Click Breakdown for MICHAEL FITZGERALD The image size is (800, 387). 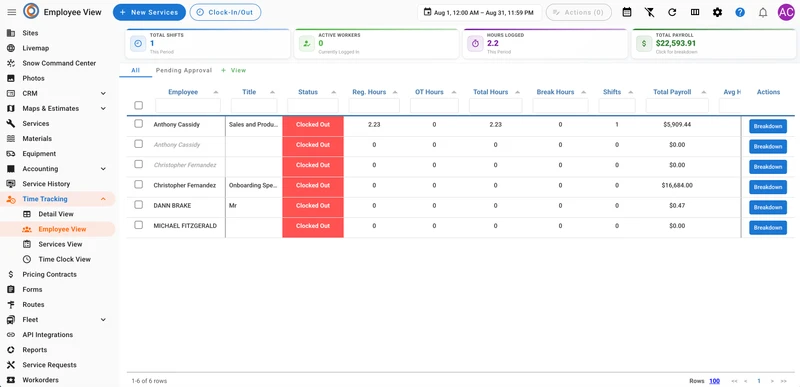[768, 228]
